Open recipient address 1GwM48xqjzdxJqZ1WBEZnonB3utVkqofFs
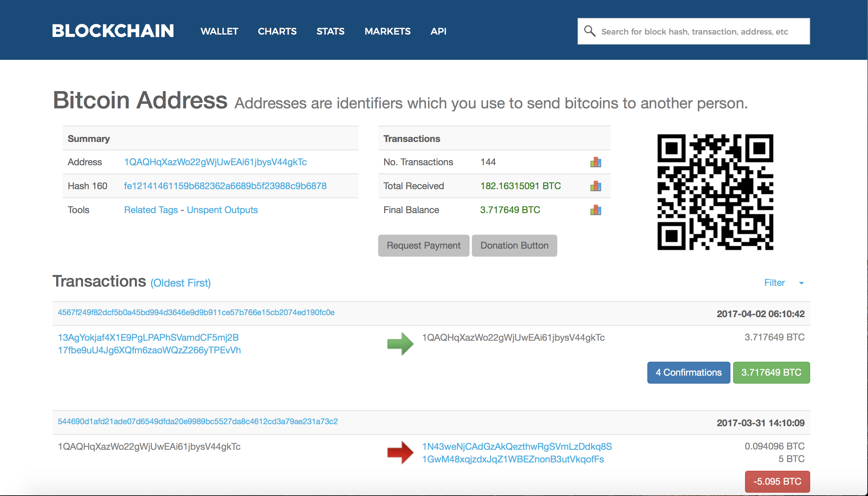Viewport: 868px width, 496px height. pos(513,459)
